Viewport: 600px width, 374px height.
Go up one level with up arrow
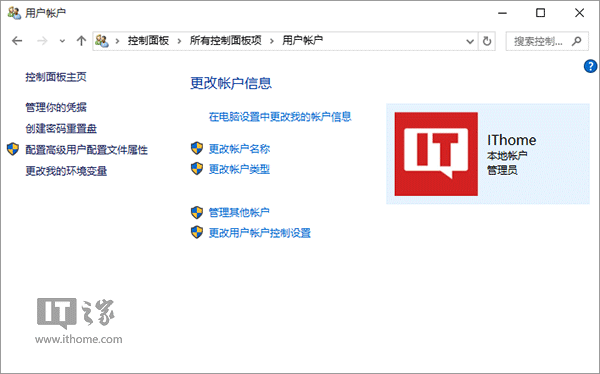tap(81, 41)
